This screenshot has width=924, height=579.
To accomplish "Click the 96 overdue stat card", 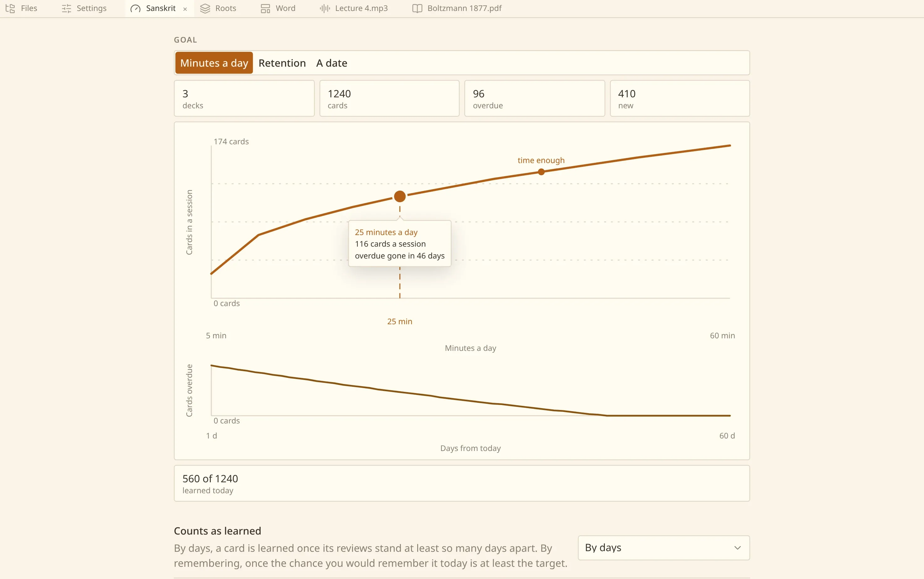I will pyautogui.click(x=535, y=98).
